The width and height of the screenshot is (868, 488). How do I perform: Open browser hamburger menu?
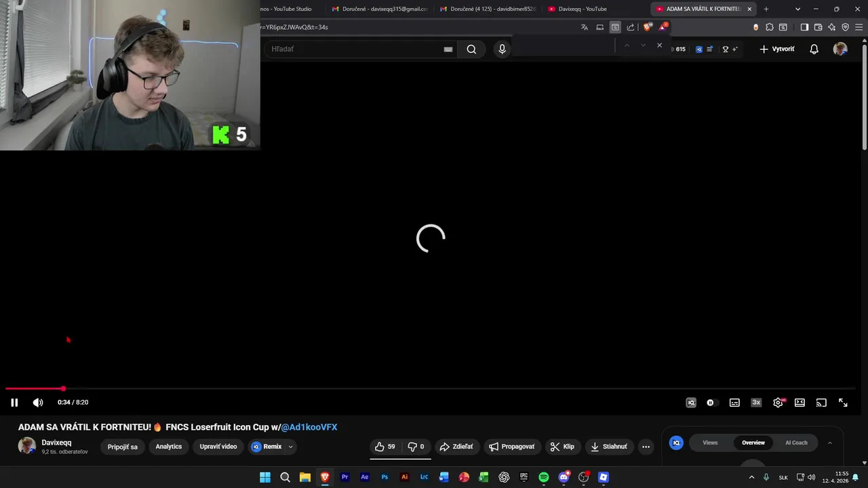point(859,27)
